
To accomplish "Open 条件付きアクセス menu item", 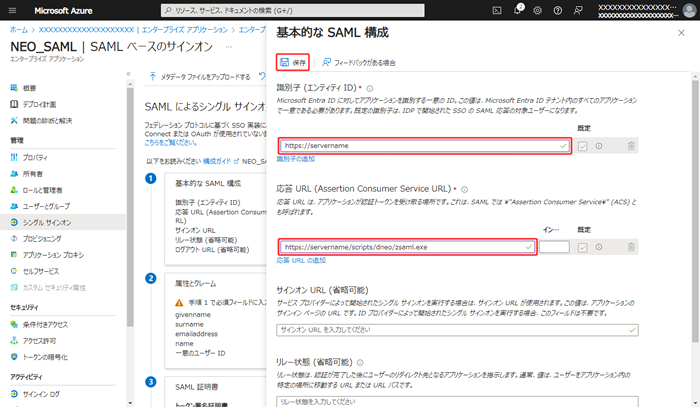I will [45, 324].
